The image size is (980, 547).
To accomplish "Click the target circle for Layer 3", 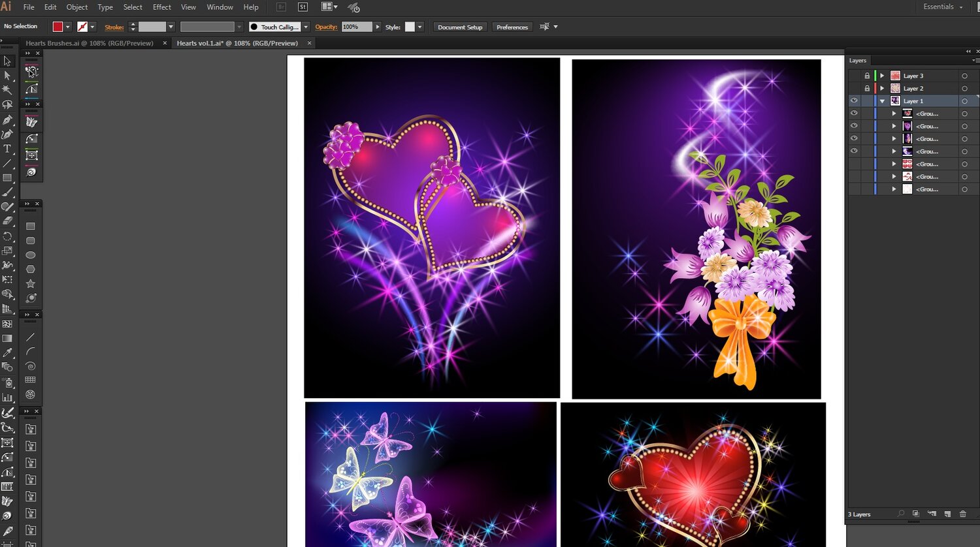I will click(x=964, y=76).
